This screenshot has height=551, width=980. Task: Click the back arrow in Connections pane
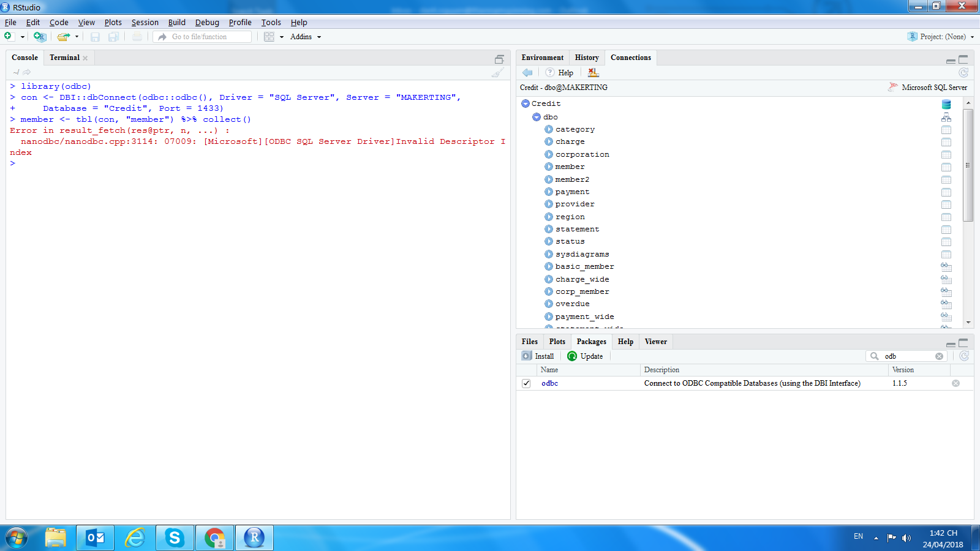point(527,72)
